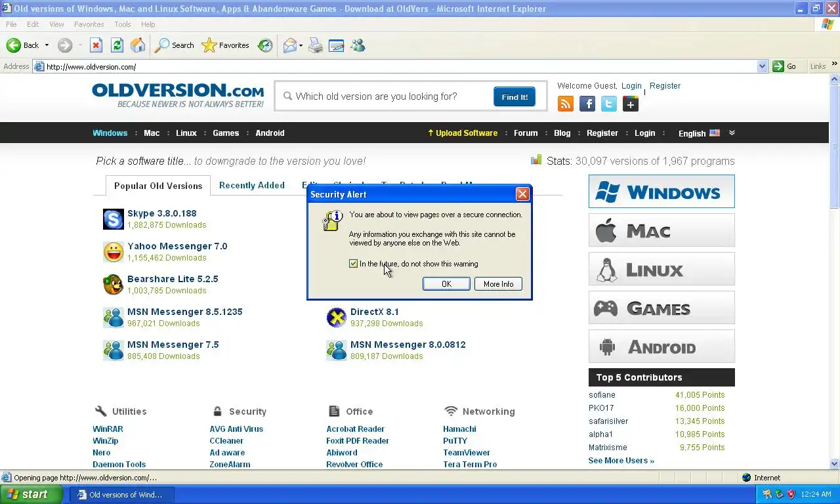Select the Popular Old Versions tab
The height and width of the screenshot is (504, 840).
point(158,186)
